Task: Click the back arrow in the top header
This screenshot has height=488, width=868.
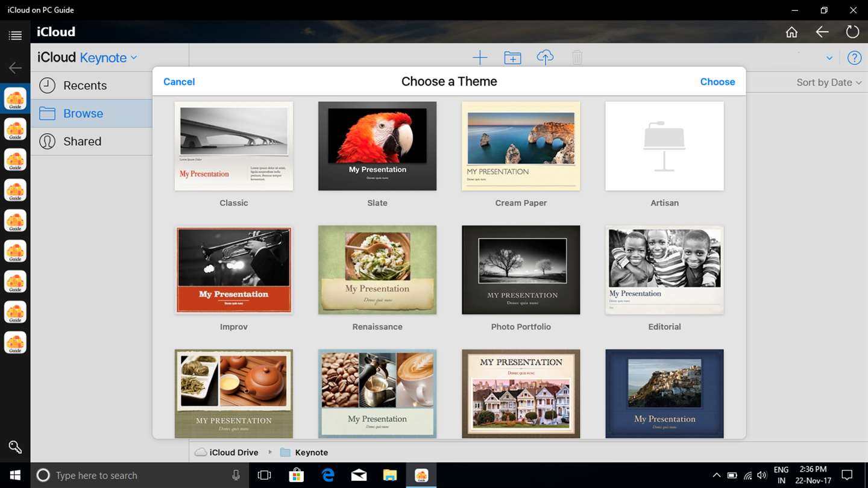Action: (822, 32)
